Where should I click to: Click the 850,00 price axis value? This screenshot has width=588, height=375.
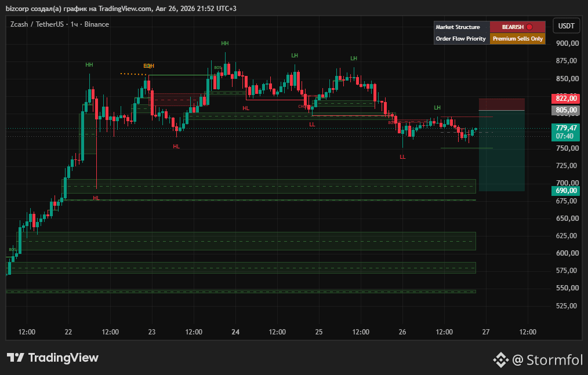click(567, 79)
